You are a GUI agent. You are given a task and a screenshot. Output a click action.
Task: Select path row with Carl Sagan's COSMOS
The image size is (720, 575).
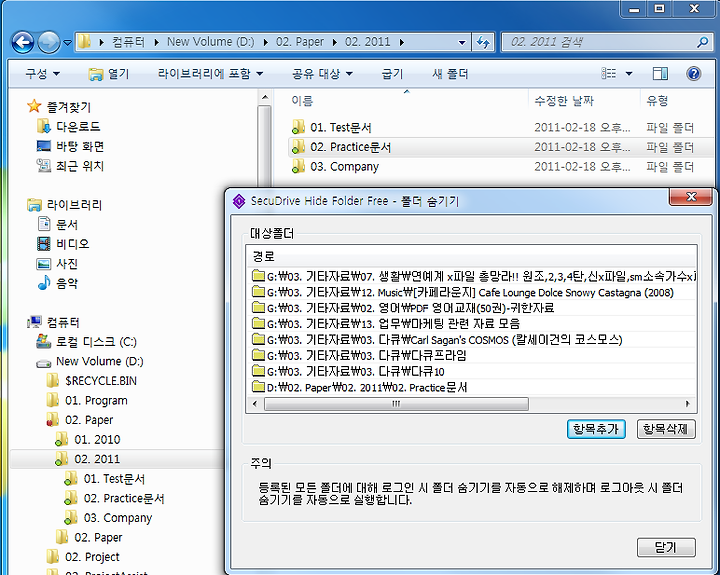click(472, 340)
